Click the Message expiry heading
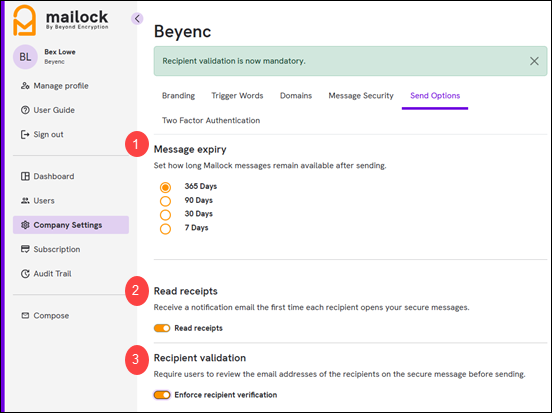This screenshot has width=552, height=413. [x=190, y=149]
